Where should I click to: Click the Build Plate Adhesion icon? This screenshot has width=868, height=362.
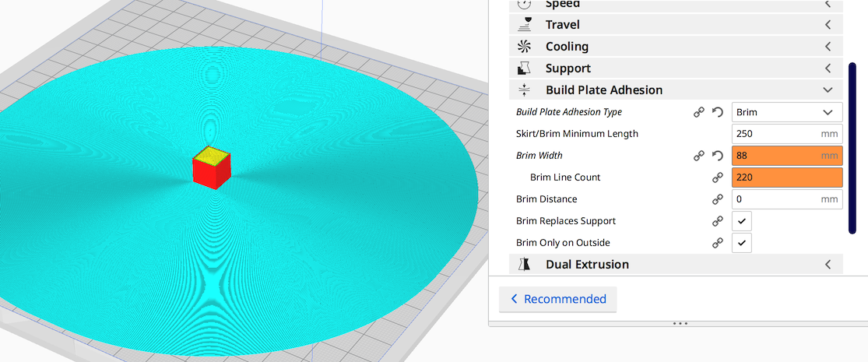524,90
